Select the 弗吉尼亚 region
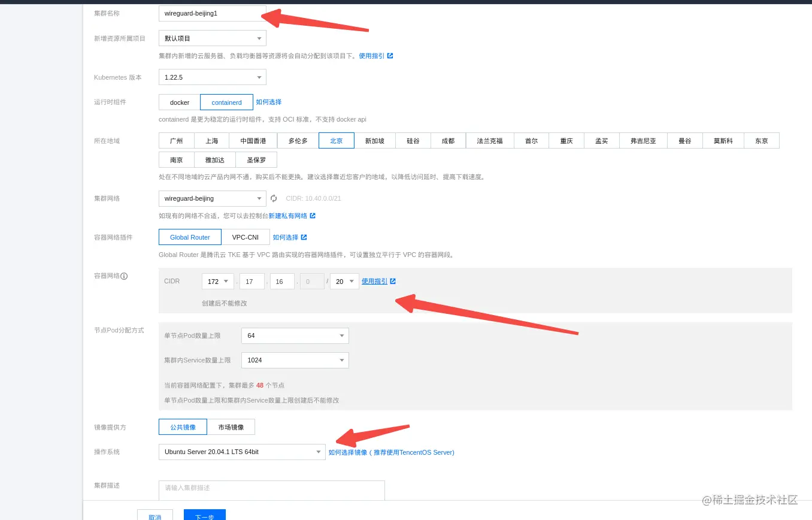 tap(643, 141)
